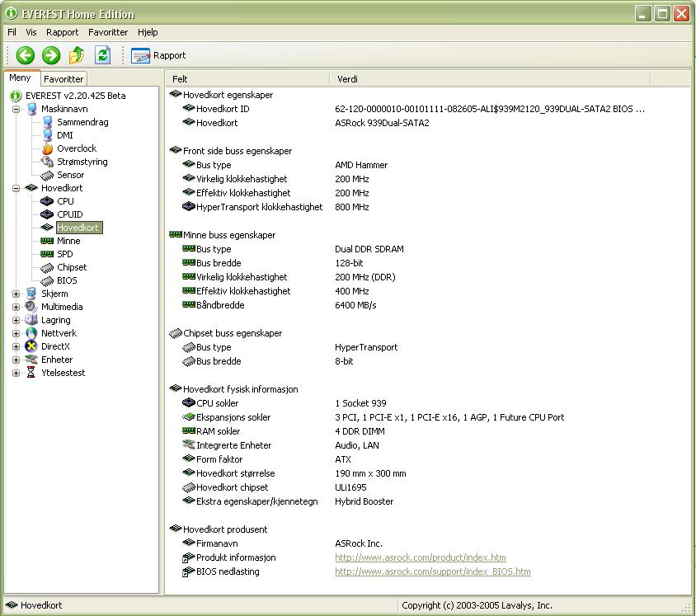This screenshot has width=696, height=616.
Task: Select EVEREST v2.20.425 Beta root item
Action: pos(76,96)
